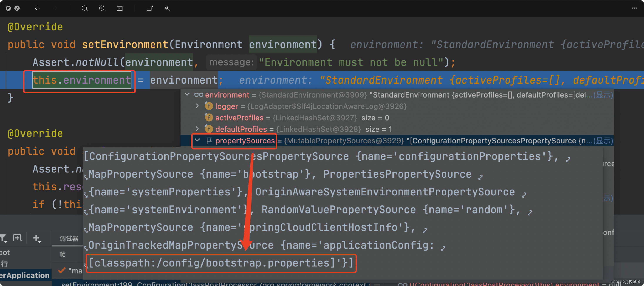Rotate the image with the rotate icon
The width and height of the screenshot is (644, 286).
pyautogui.click(x=149, y=8)
